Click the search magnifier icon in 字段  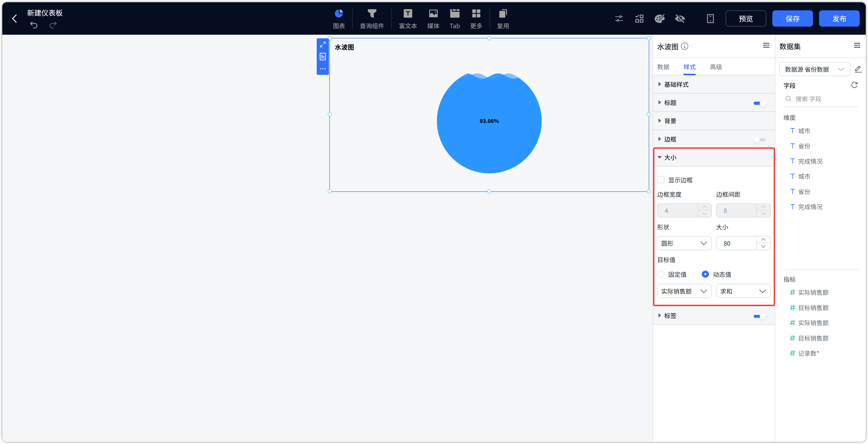point(788,99)
